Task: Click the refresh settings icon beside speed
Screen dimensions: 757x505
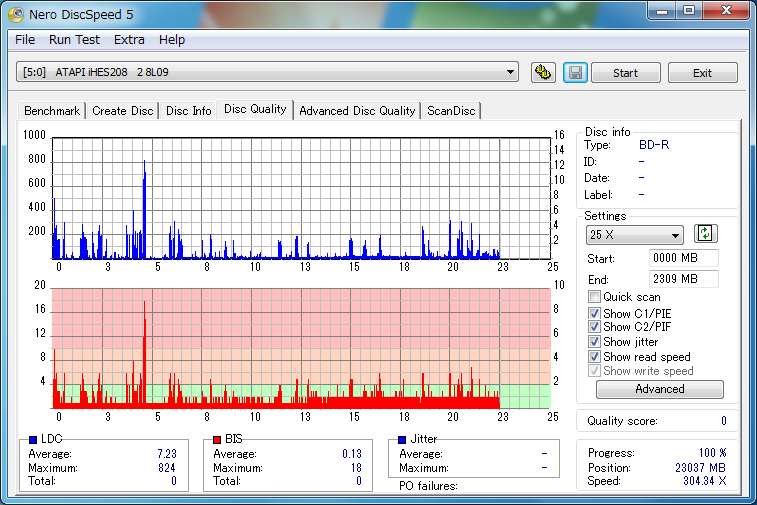Action: [705, 234]
